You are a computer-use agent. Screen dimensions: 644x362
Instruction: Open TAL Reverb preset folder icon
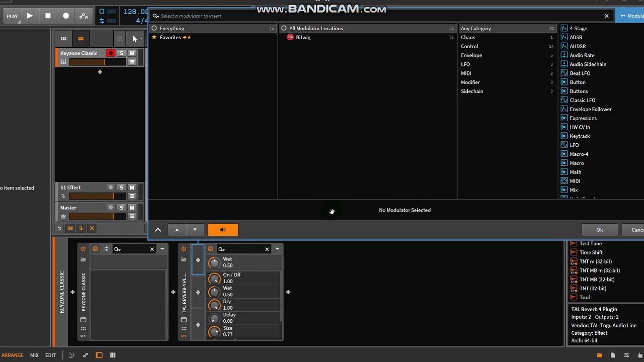(x=184, y=259)
